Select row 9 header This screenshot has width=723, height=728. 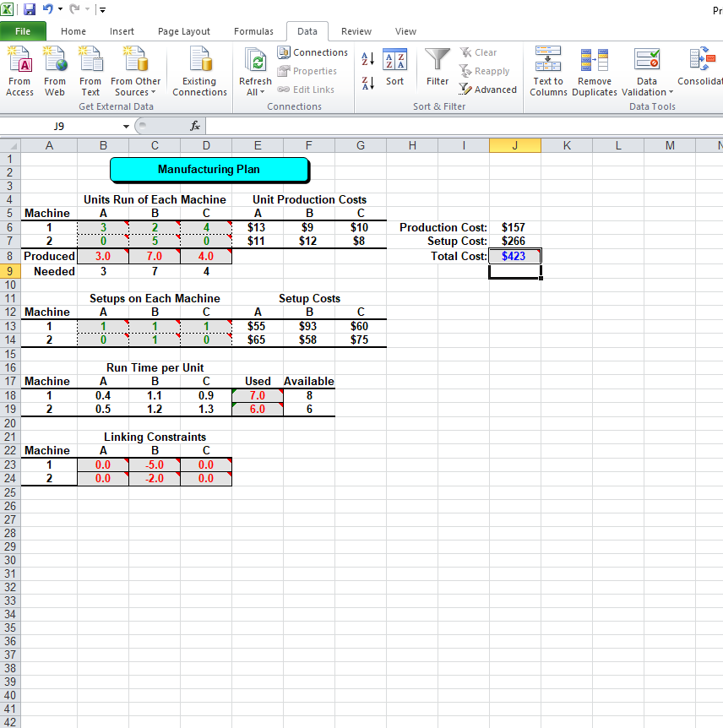(x=10, y=271)
